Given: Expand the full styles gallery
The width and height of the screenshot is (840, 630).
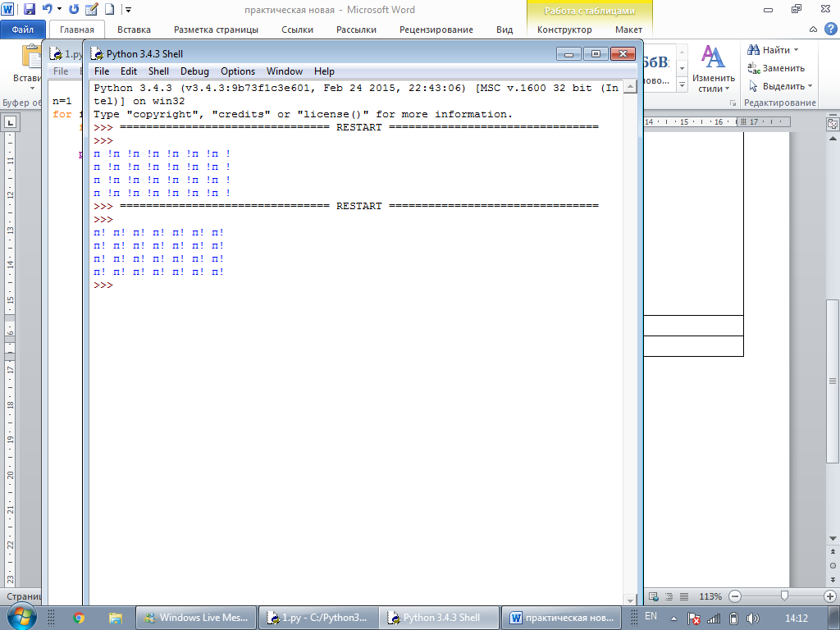Looking at the screenshot, I should click(x=682, y=84).
